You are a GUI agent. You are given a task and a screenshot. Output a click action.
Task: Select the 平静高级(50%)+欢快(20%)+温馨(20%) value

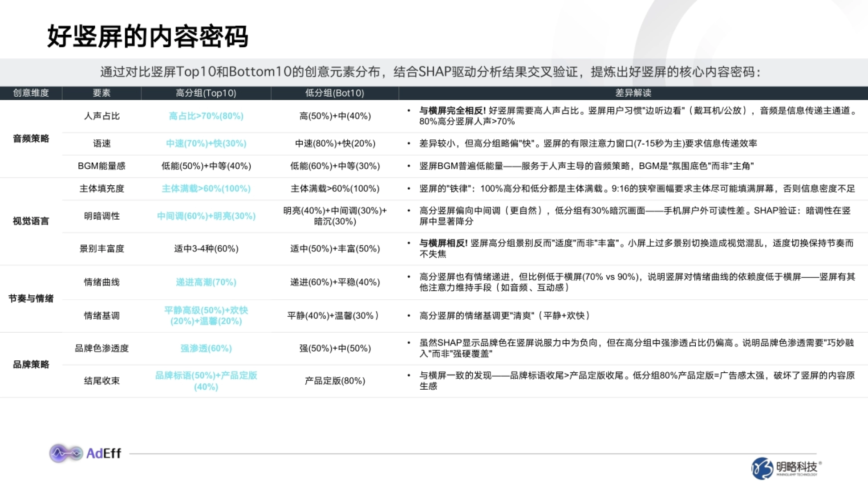click(x=206, y=315)
